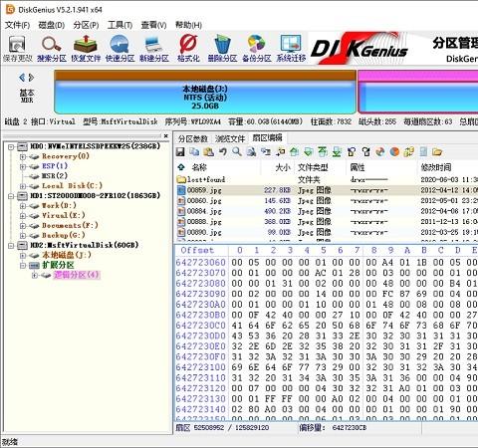This screenshot has height=448, width=478.
Task: Save sector edits with the floppy disk icon
Action: point(180,152)
